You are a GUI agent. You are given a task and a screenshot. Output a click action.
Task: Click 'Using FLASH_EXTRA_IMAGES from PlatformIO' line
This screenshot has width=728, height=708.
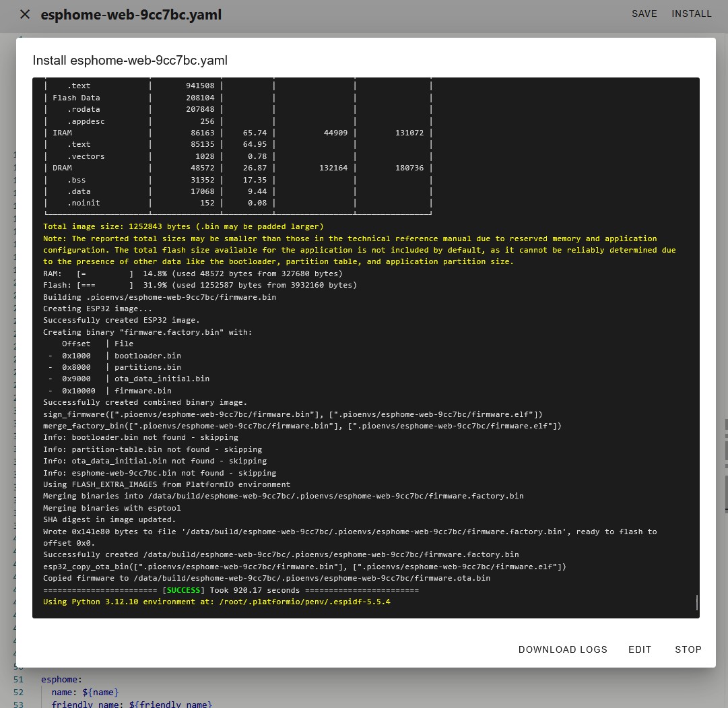[x=166, y=484]
